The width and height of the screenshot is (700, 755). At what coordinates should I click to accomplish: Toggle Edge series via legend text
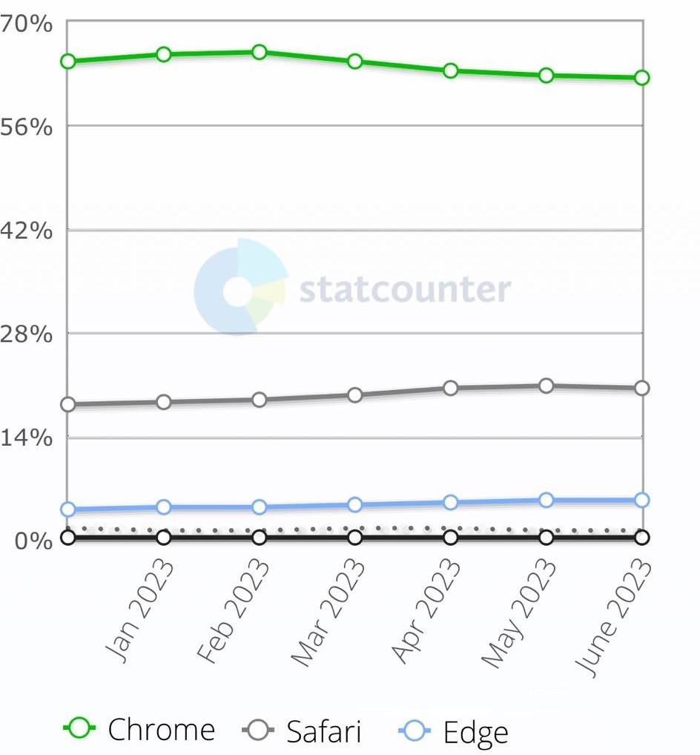(x=475, y=732)
